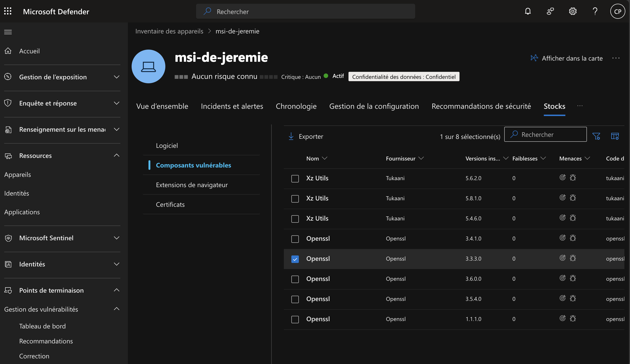Switch to the Chronologie tab
The height and width of the screenshot is (364, 630).
tap(296, 106)
